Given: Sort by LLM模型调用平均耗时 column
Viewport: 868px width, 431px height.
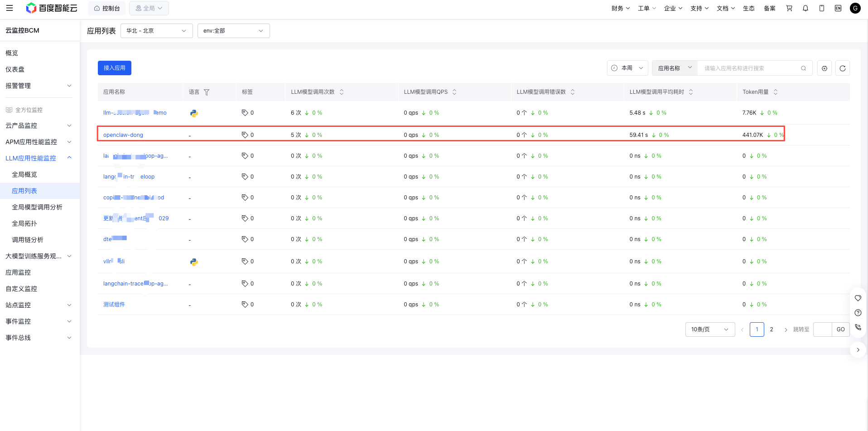Looking at the screenshot, I should 691,92.
